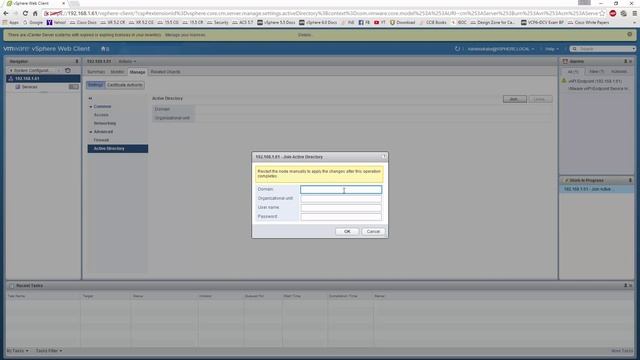Bookmark this page with the star icon

(x=602, y=13)
